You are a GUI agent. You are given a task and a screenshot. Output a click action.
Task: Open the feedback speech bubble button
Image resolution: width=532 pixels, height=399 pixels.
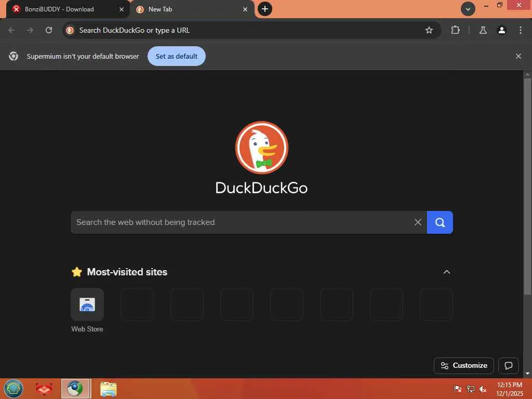pyautogui.click(x=508, y=365)
